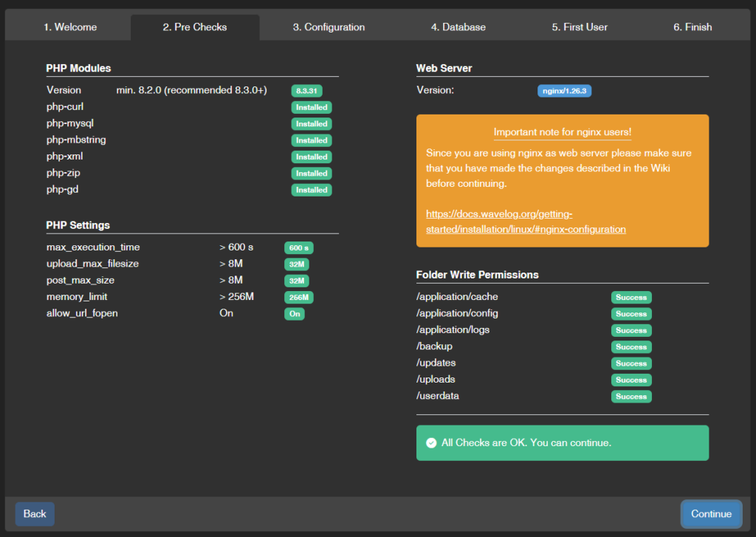The height and width of the screenshot is (537, 756).
Task: Click the 'Important note for nginx users!' title
Action: [562, 132]
